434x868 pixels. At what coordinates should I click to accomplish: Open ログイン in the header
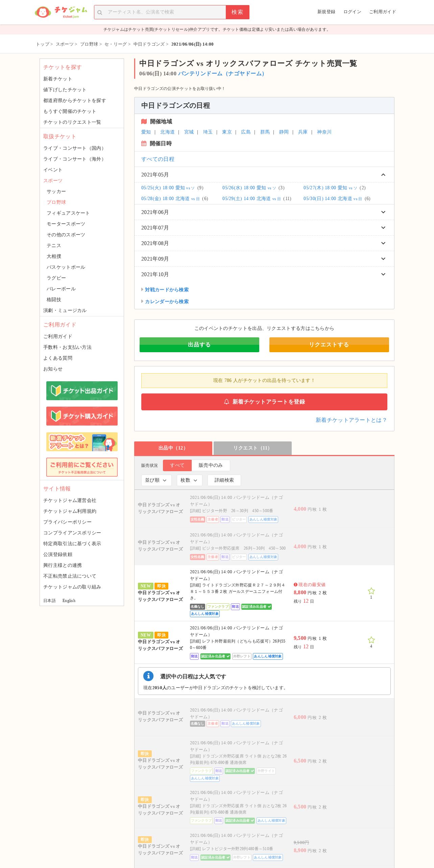click(352, 12)
